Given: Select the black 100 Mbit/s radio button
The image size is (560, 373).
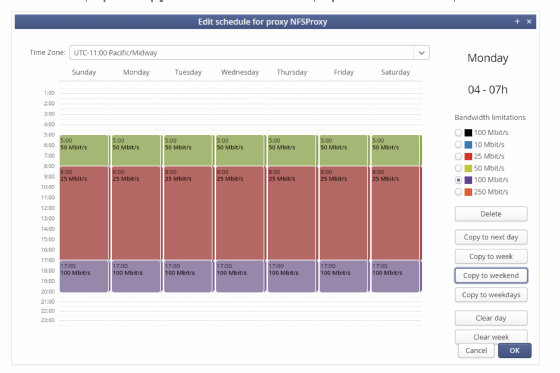Looking at the screenshot, I should (x=458, y=133).
